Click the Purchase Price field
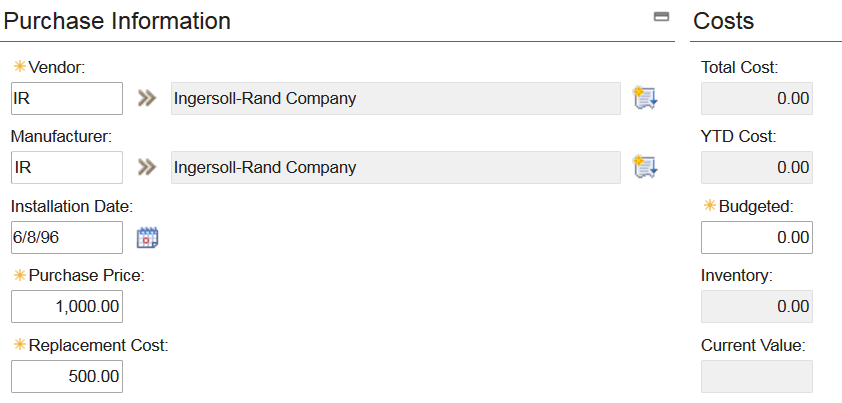842x403 pixels. pos(66,307)
